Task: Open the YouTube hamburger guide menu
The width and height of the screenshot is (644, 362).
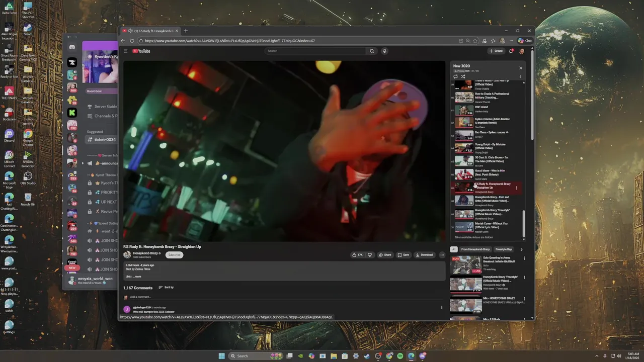Action: tap(126, 51)
